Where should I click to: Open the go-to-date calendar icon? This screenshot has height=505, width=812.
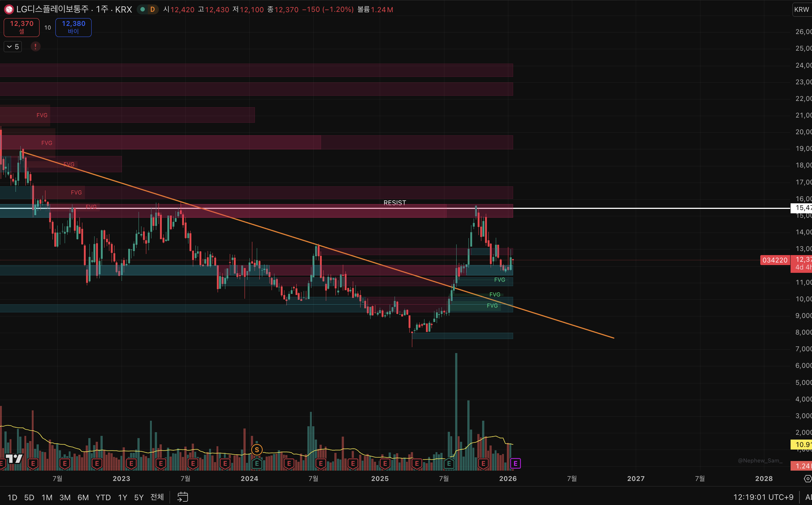click(x=182, y=497)
